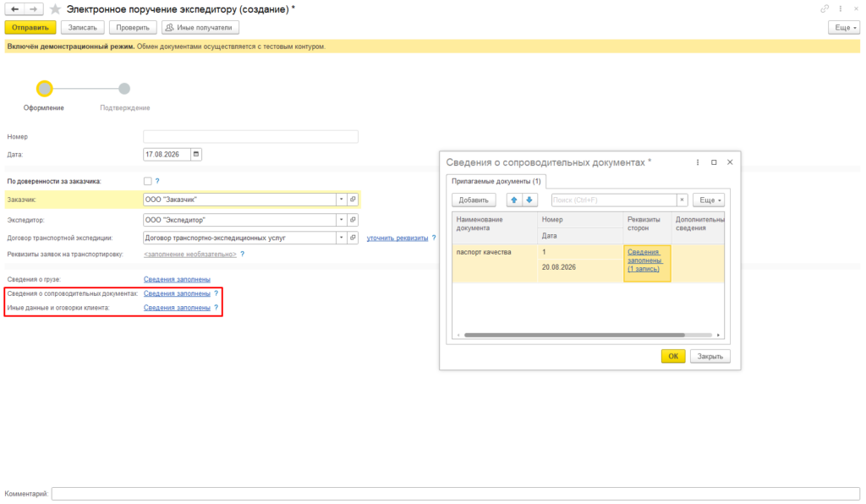Expand the Договор транспортной экспедиции dropdown
866x504 pixels.
click(342, 238)
